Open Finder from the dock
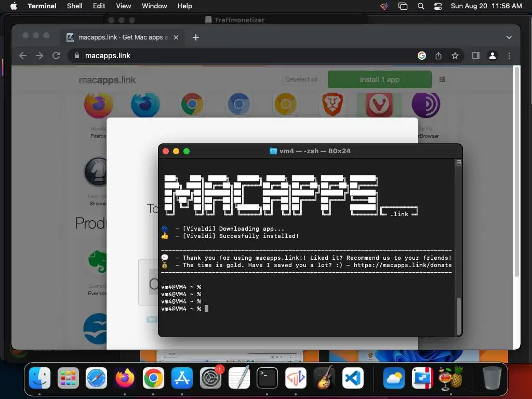 tap(39, 378)
